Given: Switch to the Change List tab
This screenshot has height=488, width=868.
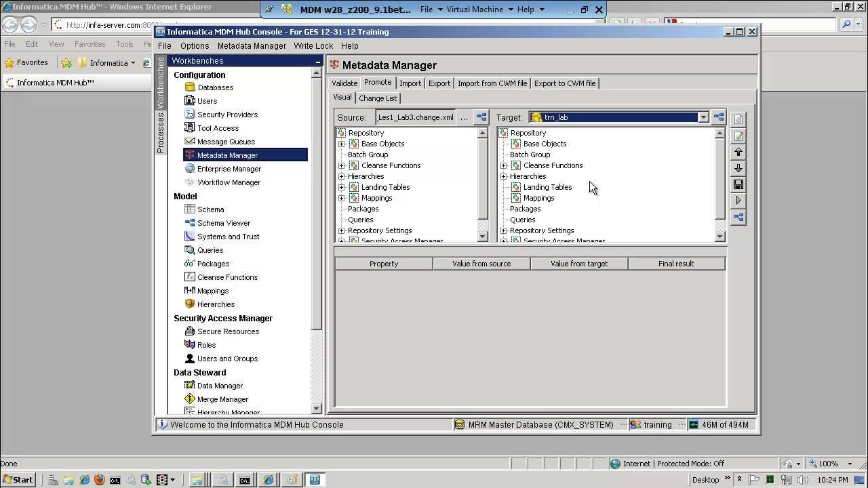Looking at the screenshot, I should coord(378,98).
